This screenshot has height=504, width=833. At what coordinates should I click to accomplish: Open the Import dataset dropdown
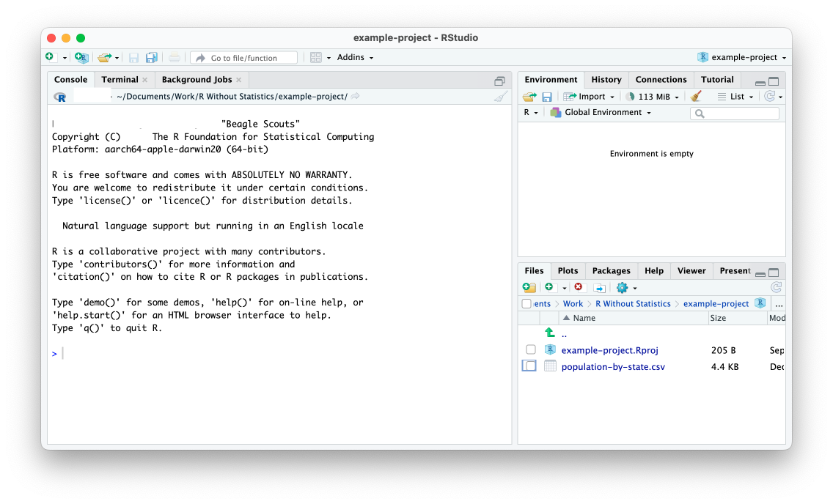pyautogui.click(x=587, y=96)
